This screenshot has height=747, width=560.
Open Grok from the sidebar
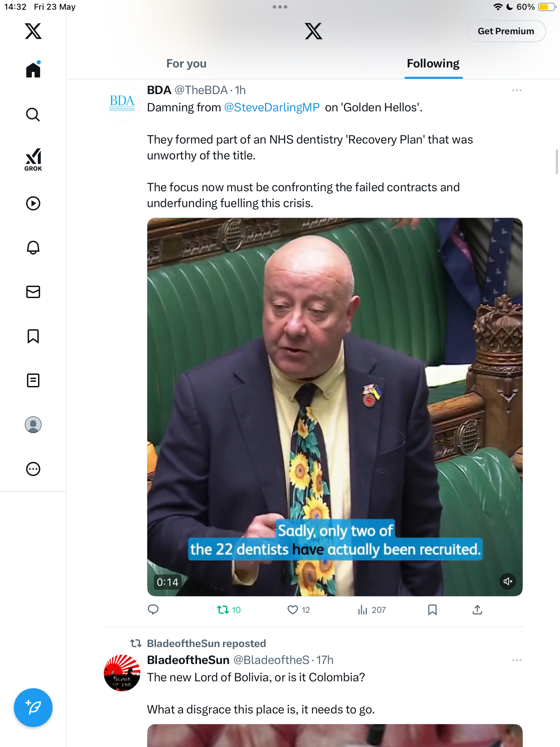pyautogui.click(x=33, y=160)
